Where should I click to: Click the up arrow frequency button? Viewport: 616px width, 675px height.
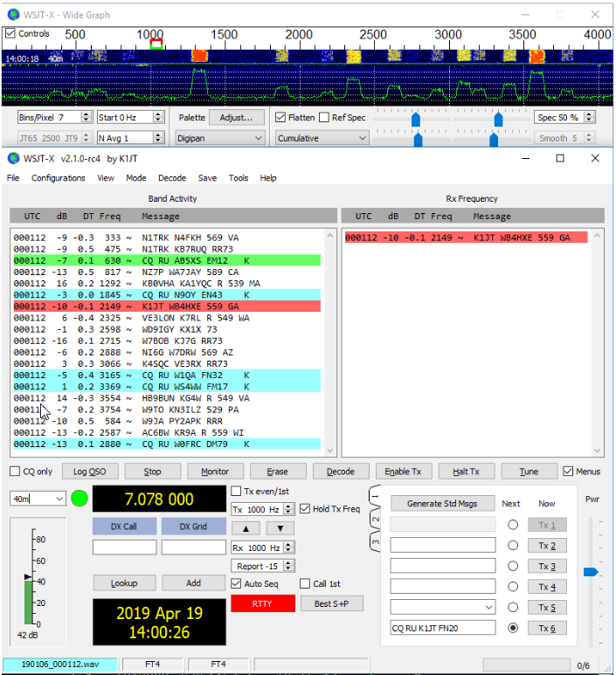tap(246, 528)
